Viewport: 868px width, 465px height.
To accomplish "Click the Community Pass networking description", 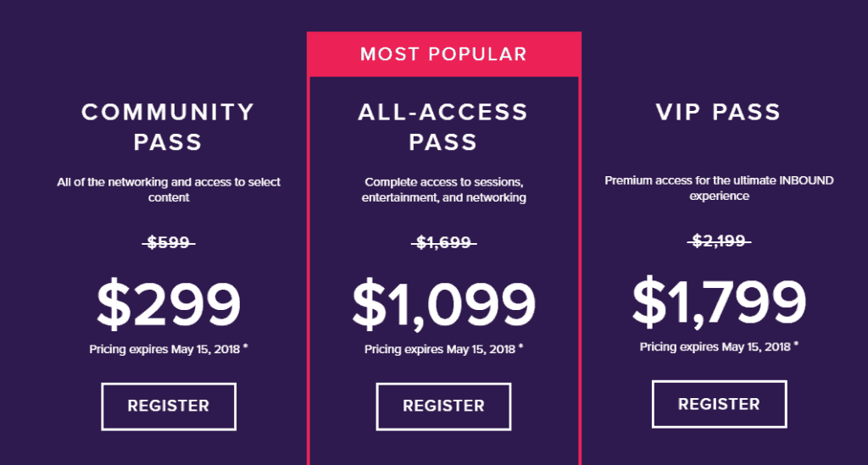I will click(169, 190).
